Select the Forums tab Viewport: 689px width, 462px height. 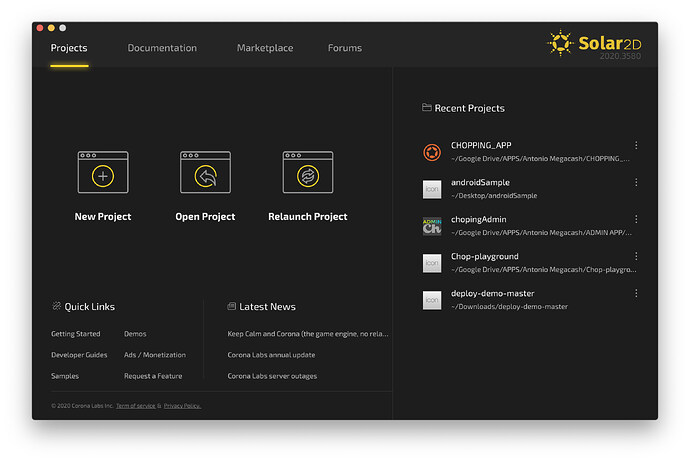pyautogui.click(x=345, y=47)
